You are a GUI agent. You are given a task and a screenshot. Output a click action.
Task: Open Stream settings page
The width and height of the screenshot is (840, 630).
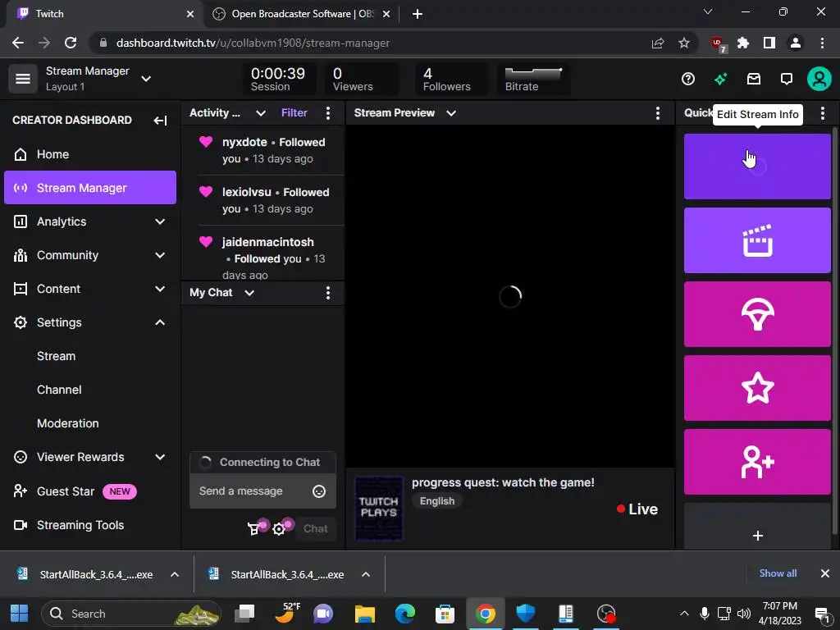[x=57, y=356]
